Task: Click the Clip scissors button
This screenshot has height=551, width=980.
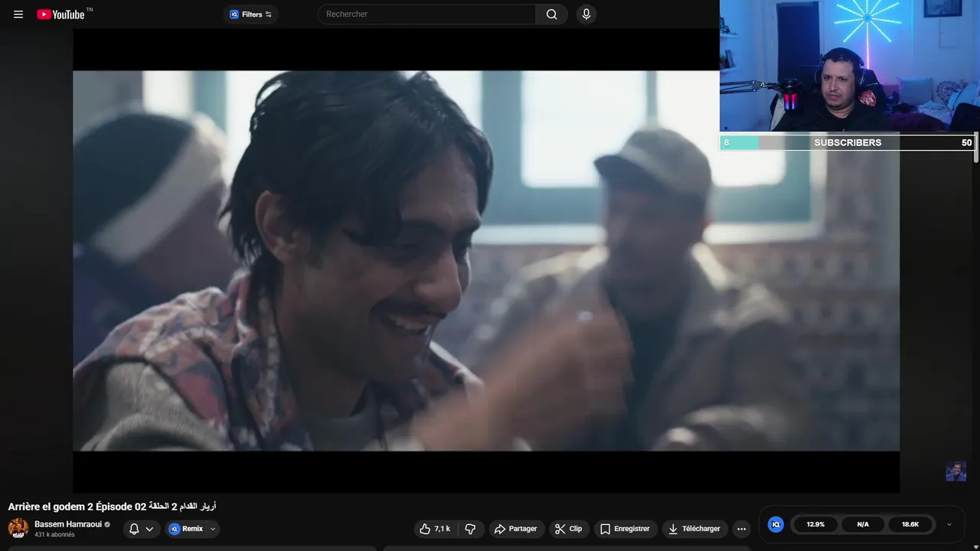Action: point(569,529)
